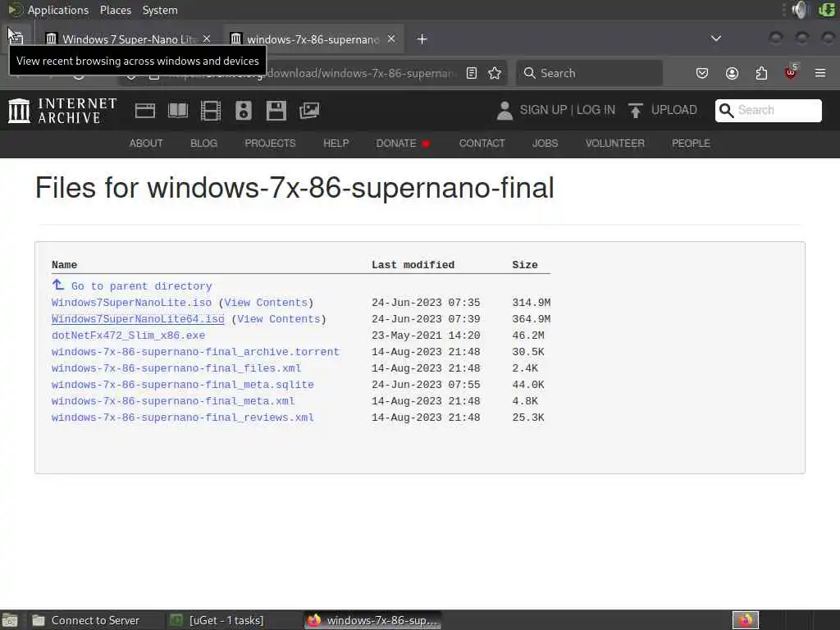Open the PEOPLE nav link

pos(691,143)
